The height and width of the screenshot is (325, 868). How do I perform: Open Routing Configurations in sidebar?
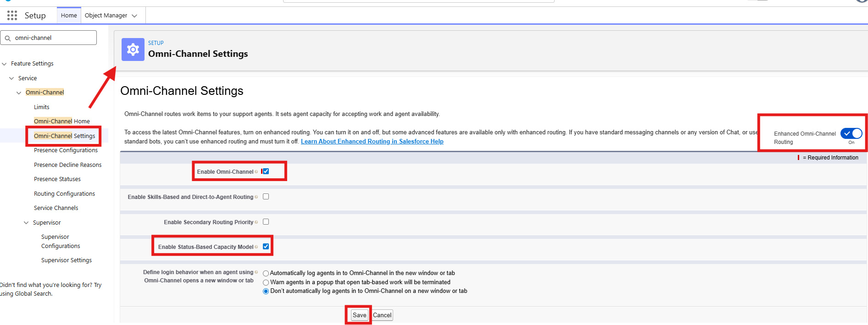click(64, 194)
